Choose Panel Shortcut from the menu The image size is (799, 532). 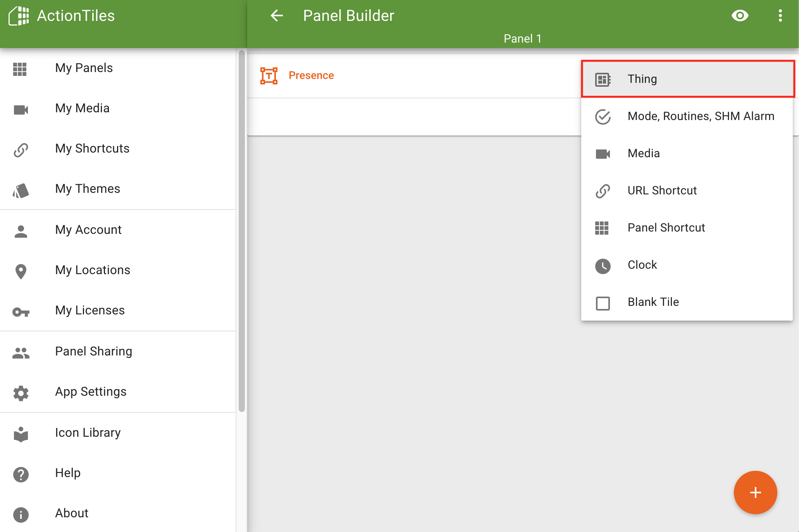click(687, 228)
